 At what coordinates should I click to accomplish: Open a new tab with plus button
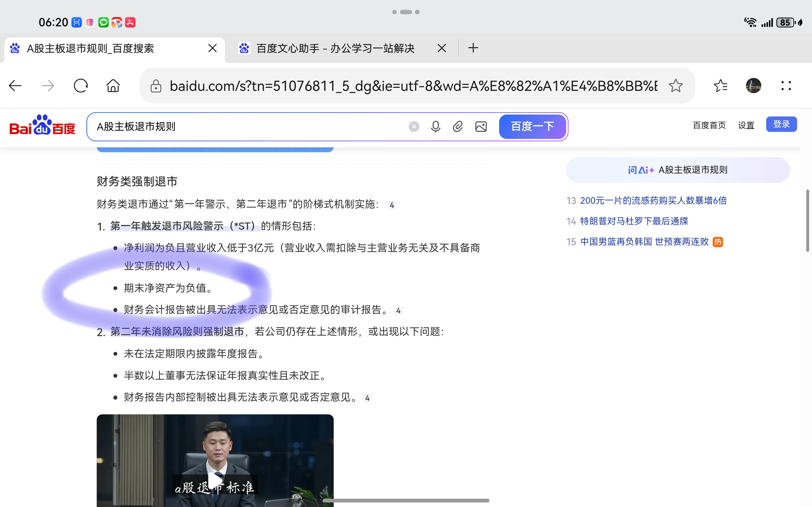473,48
